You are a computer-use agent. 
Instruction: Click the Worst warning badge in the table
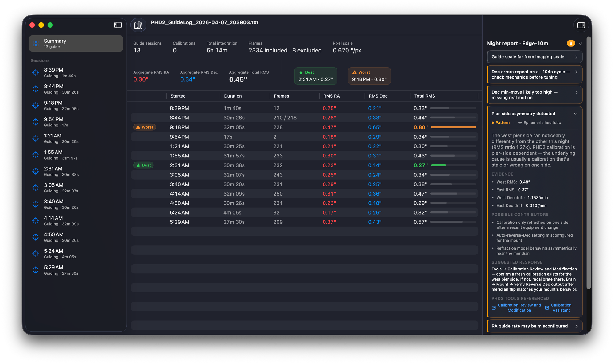click(x=145, y=127)
